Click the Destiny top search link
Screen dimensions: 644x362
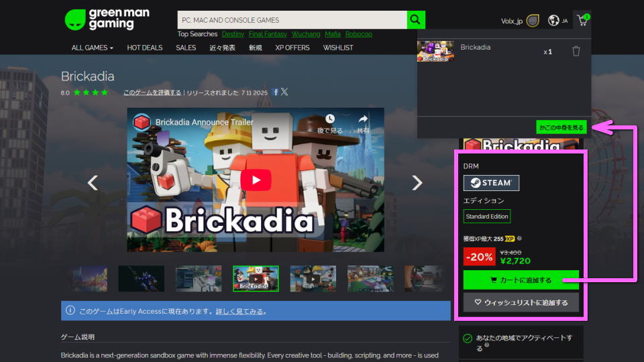[x=233, y=34]
